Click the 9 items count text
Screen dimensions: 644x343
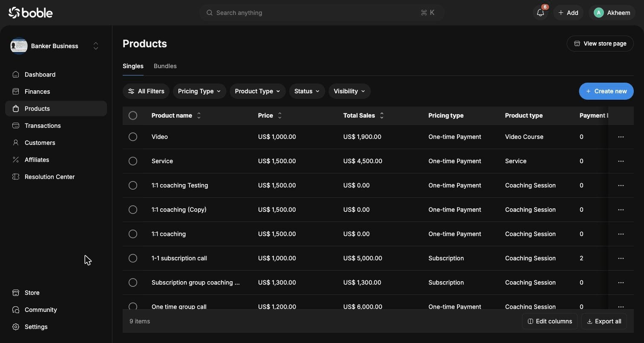click(x=140, y=321)
